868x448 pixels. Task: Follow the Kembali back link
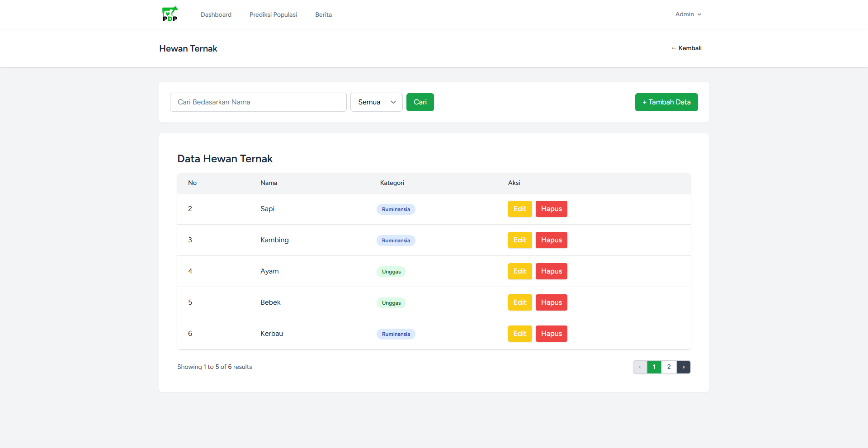coord(686,48)
